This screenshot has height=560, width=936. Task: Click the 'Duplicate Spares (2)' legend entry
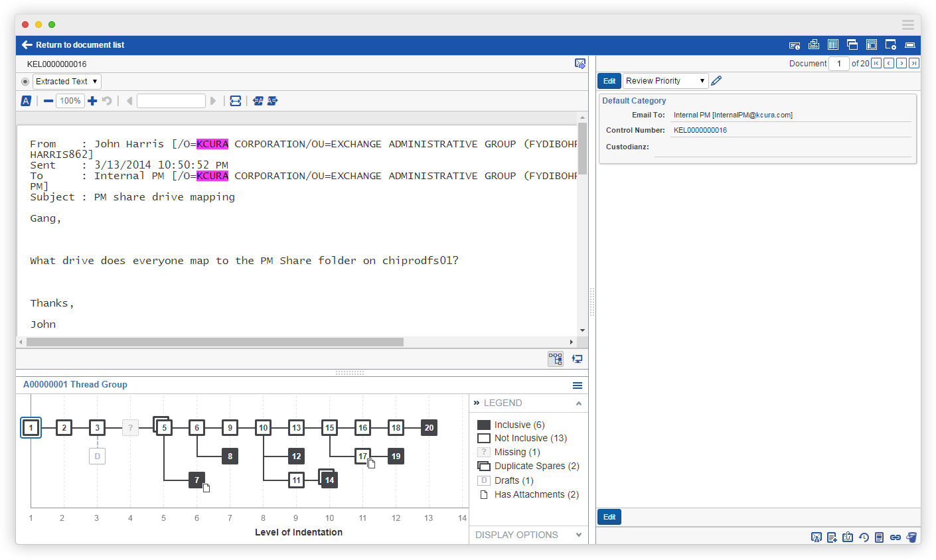tap(528, 466)
